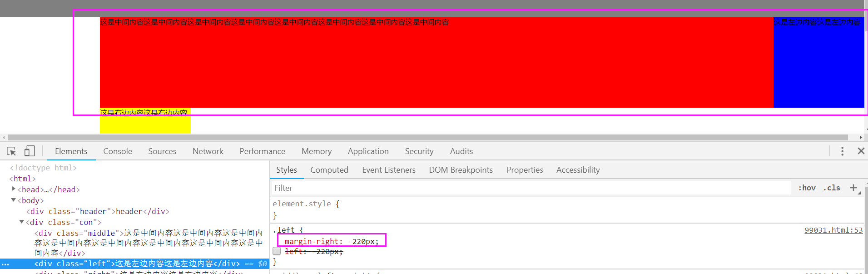Open the Performance tab

pos(263,151)
